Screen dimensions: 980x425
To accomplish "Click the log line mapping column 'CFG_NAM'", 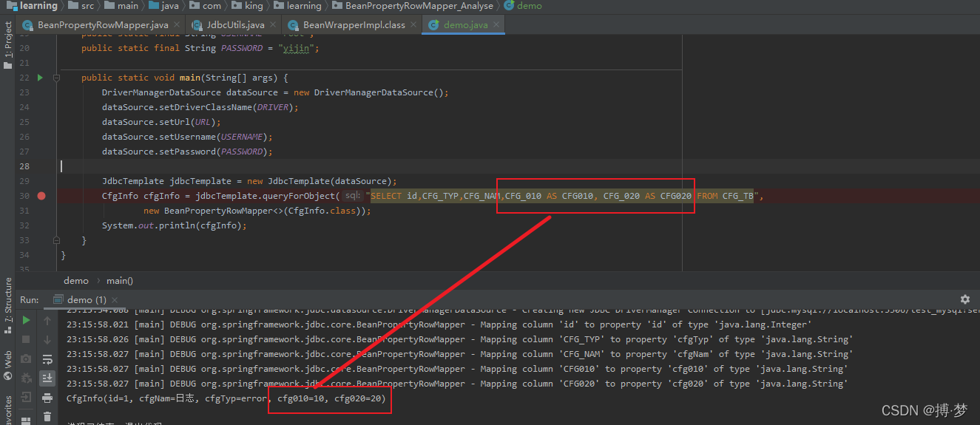I will tap(459, 354).
